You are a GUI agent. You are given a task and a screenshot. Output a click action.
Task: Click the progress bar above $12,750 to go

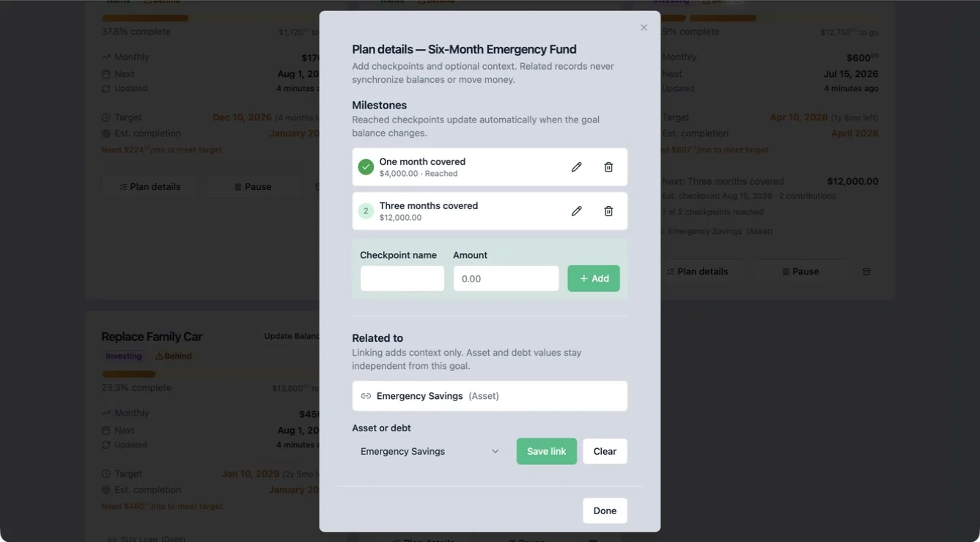(771, 18)
